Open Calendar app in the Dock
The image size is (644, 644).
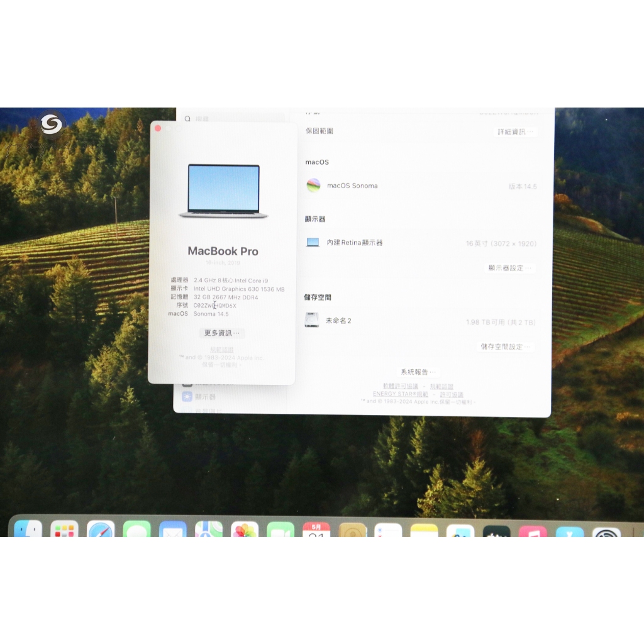point(316,528)
